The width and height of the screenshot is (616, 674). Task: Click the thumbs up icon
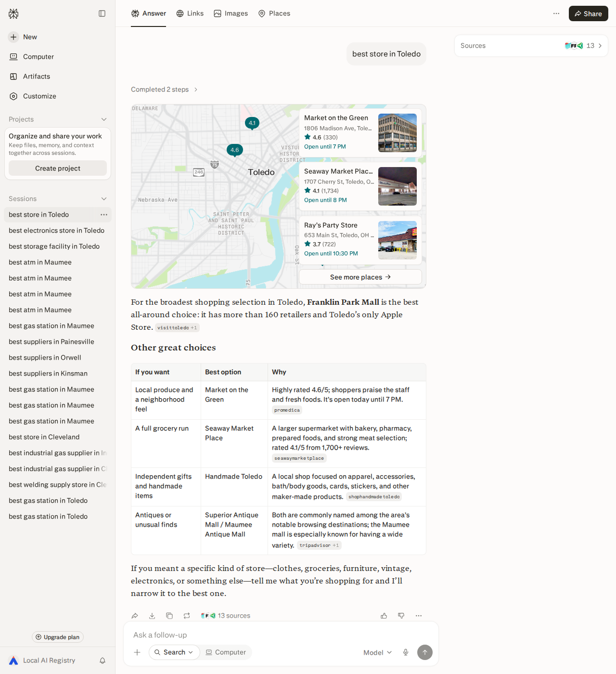tap(384, 616)
